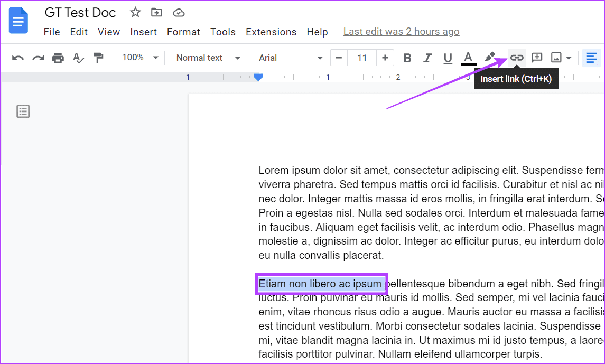View the cloud save status icon
The width and height of the screenshot is (605, 364).
click(x=179, y=13)
